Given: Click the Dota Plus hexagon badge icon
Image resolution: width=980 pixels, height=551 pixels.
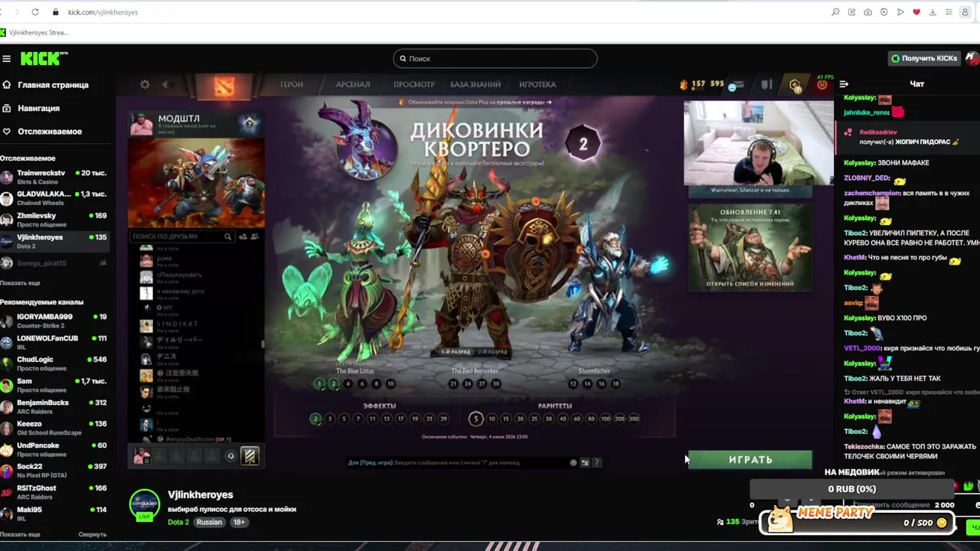Looking at the screenshot, I should 795,85.
